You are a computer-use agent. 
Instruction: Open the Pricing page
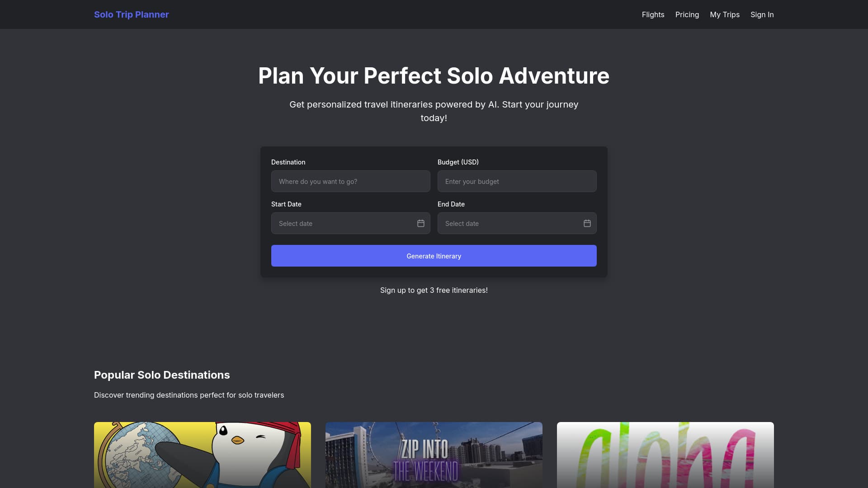(x=687, y=14)
